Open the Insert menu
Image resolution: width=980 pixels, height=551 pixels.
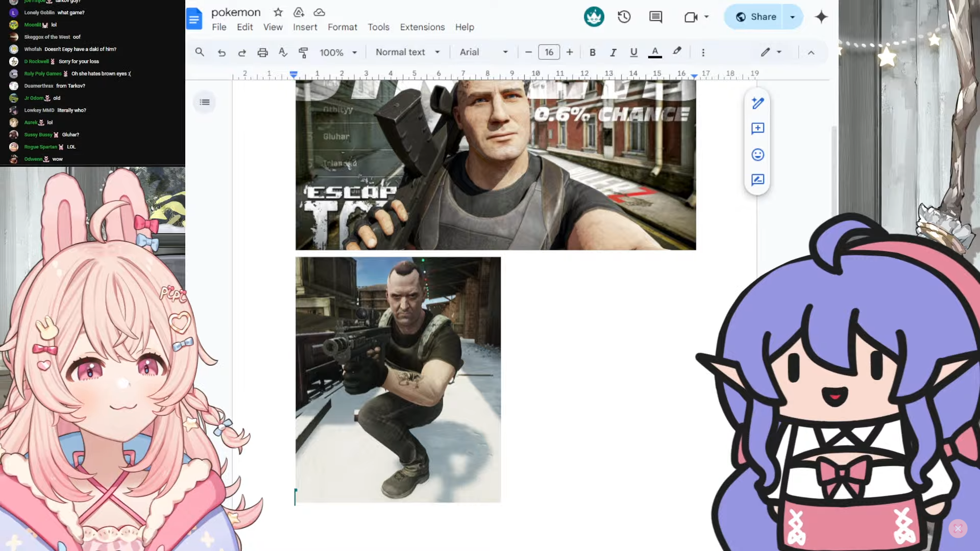coord(305,27)
